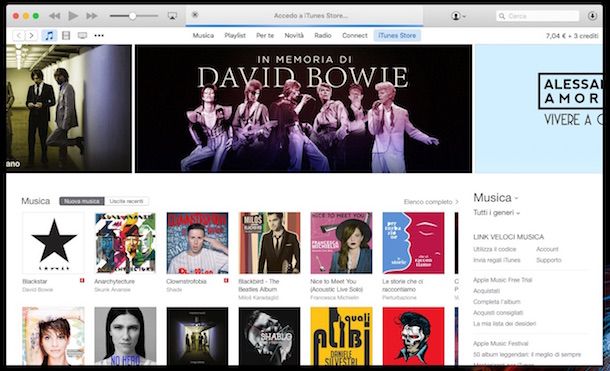Open the 50 album leggendari link

click(x=527, y=354)
